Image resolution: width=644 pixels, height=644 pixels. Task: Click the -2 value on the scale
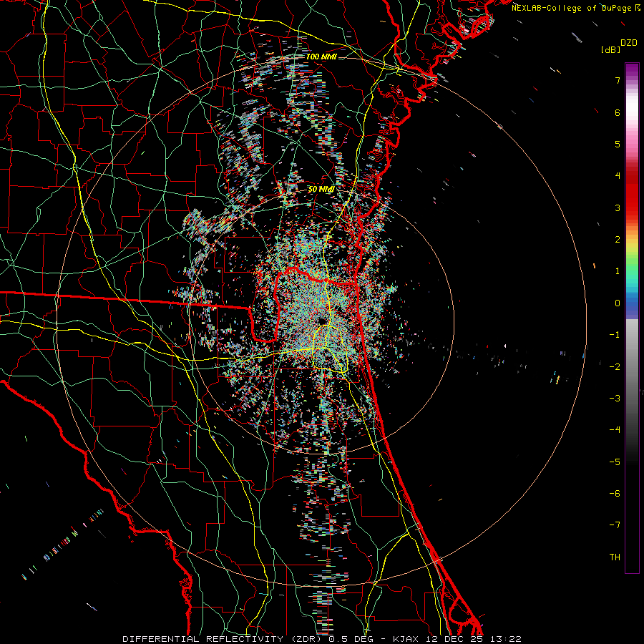(615, 367)
